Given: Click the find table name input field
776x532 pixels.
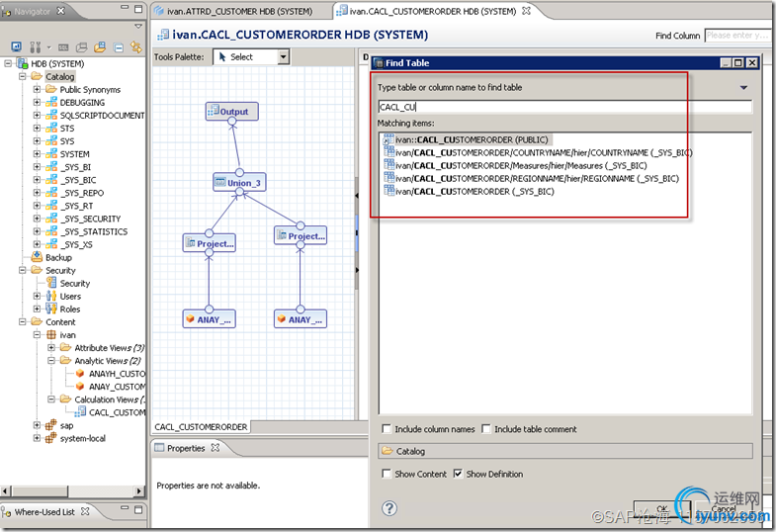Looking at the screenshot, I should (x=563, y=107).
